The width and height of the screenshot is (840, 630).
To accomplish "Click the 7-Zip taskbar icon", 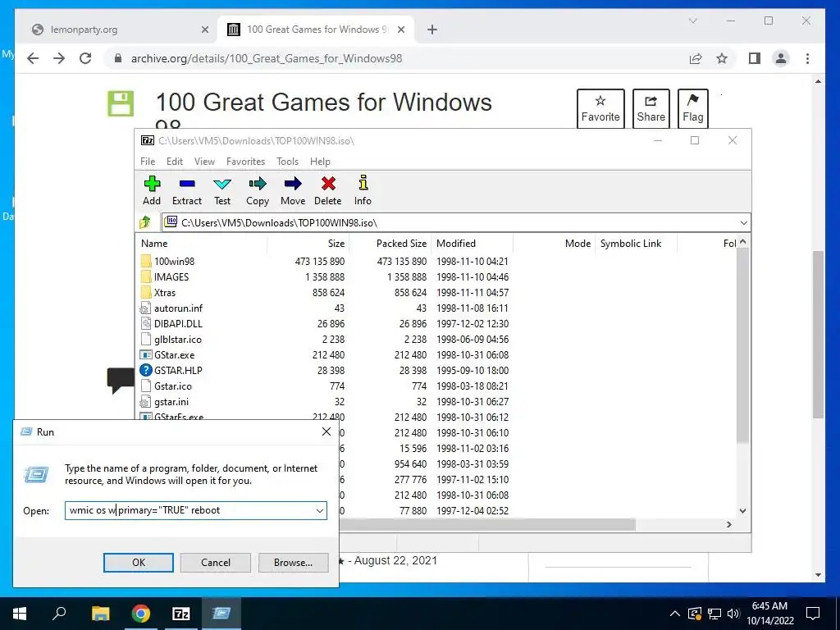I will 181,614.
